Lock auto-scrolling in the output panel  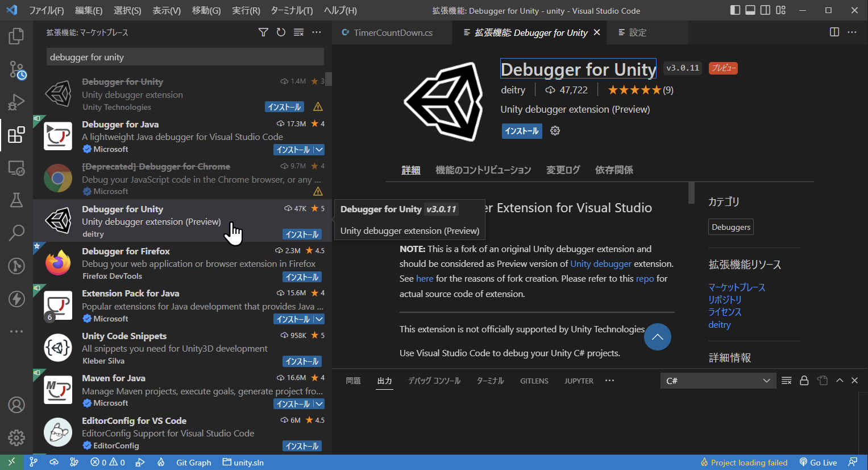pos(804,380)
